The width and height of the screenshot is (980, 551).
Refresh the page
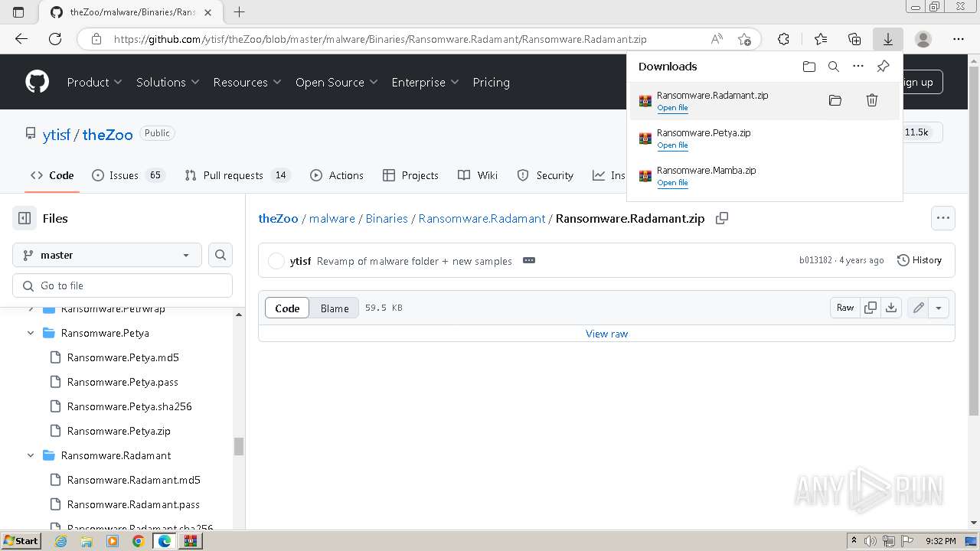click(x=55, y=39)
